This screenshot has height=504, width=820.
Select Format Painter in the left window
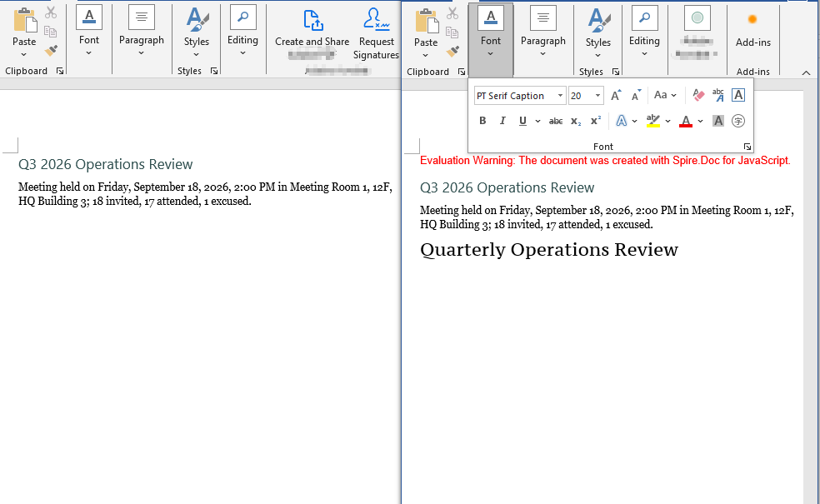51,51
